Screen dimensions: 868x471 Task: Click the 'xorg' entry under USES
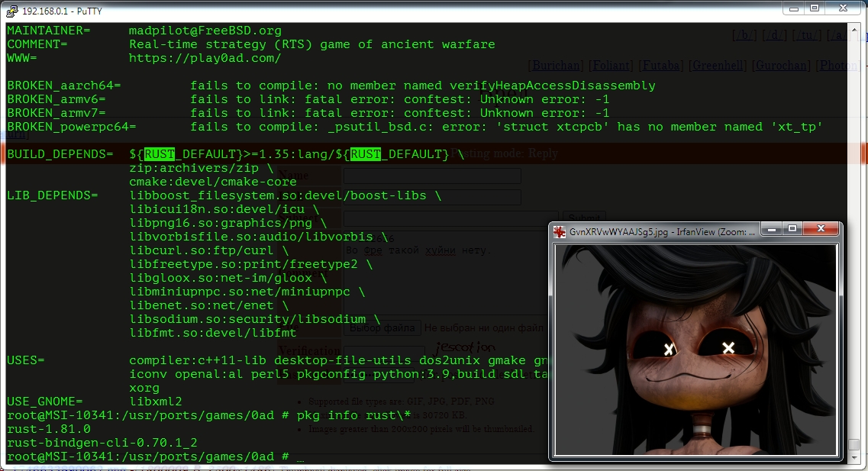(144, 388)
